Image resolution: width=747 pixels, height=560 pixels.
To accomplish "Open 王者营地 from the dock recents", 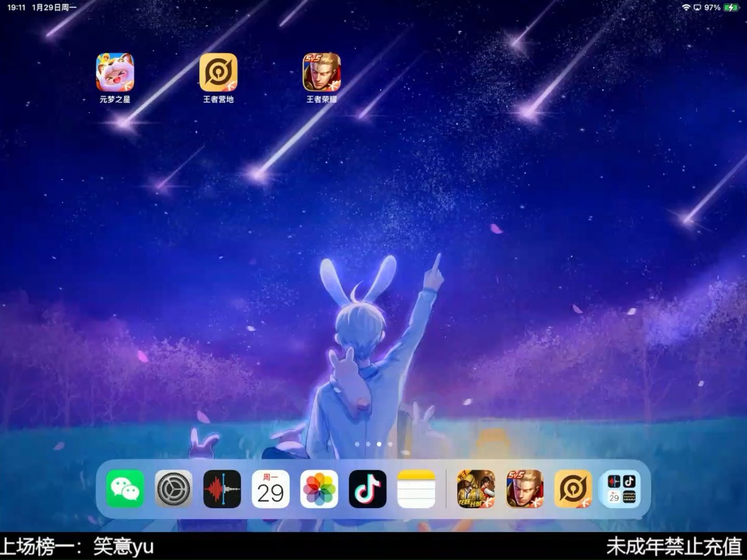I will [x=573, y=489].
